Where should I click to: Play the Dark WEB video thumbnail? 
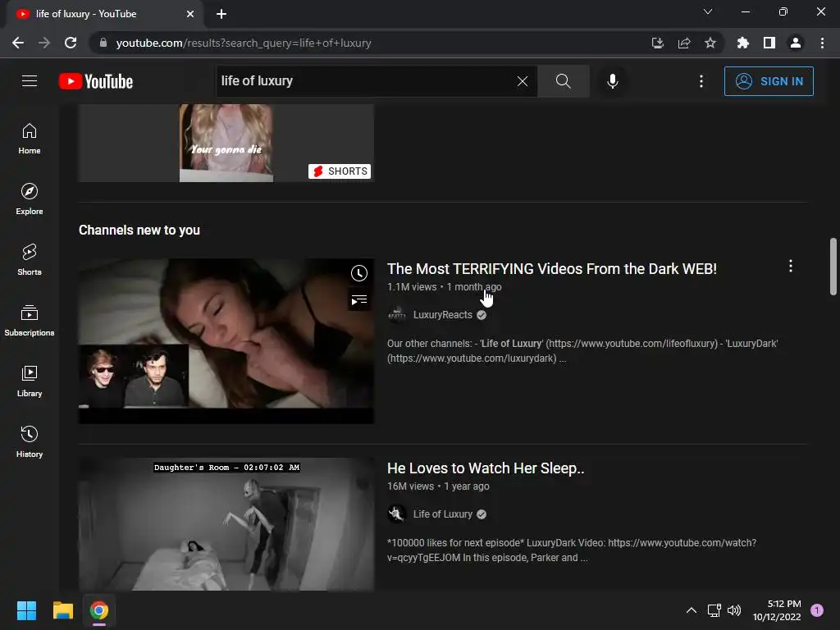226,341
